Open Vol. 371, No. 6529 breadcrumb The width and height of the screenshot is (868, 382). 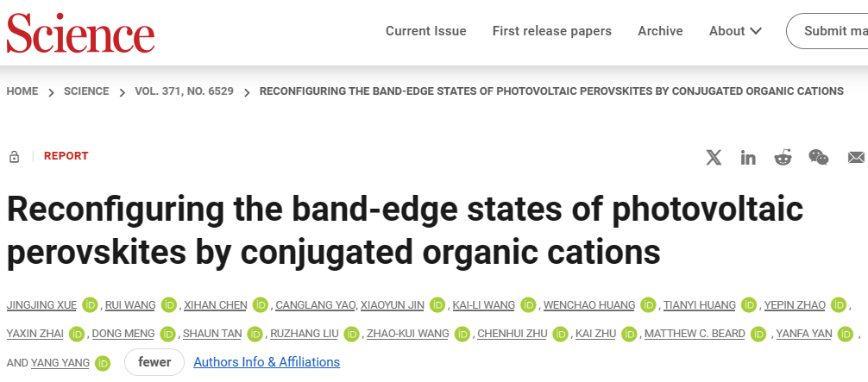tap(184, 91)
